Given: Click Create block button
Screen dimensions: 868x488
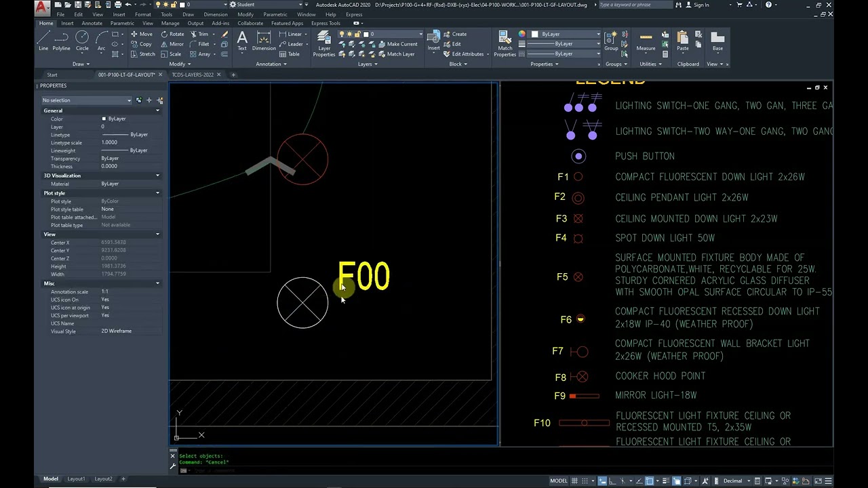Looking at the screenshot, I should coord(456,34).
